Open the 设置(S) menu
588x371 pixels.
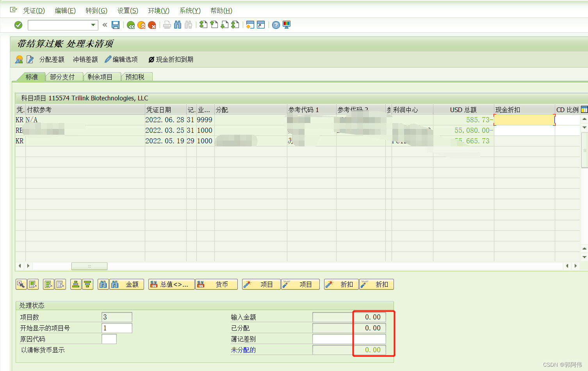pos(128,11)
